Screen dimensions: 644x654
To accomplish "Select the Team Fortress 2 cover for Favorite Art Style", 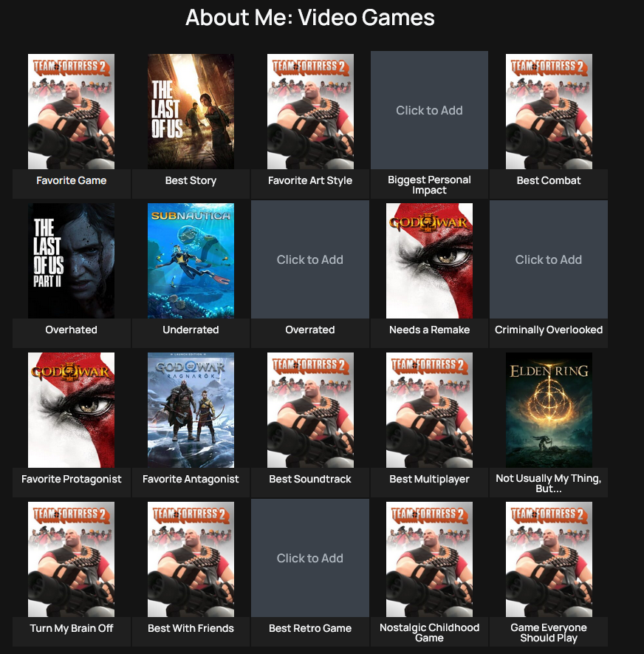I will 310,112.
